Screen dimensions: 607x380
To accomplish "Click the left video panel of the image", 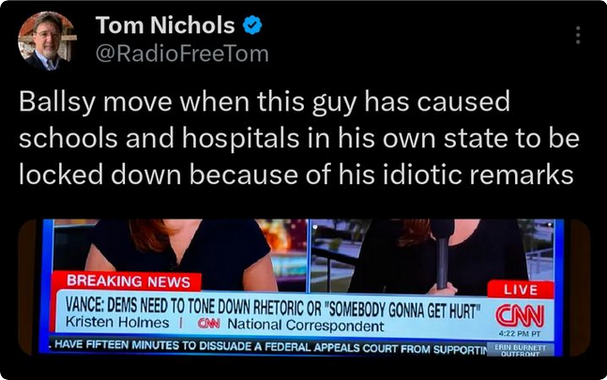I will point(180,255).
